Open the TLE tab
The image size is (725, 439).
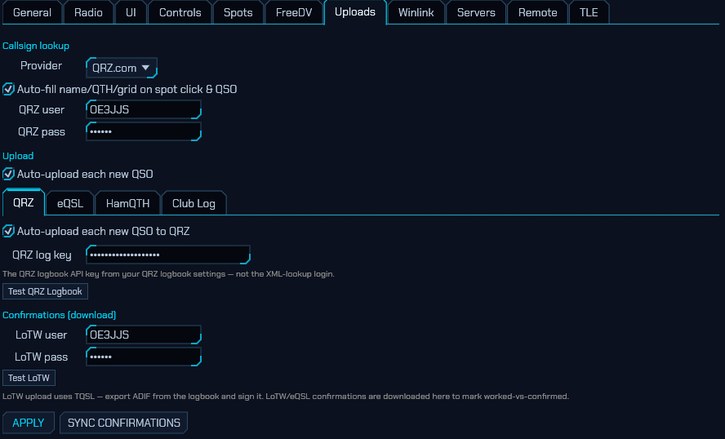[x=589, y=12]
